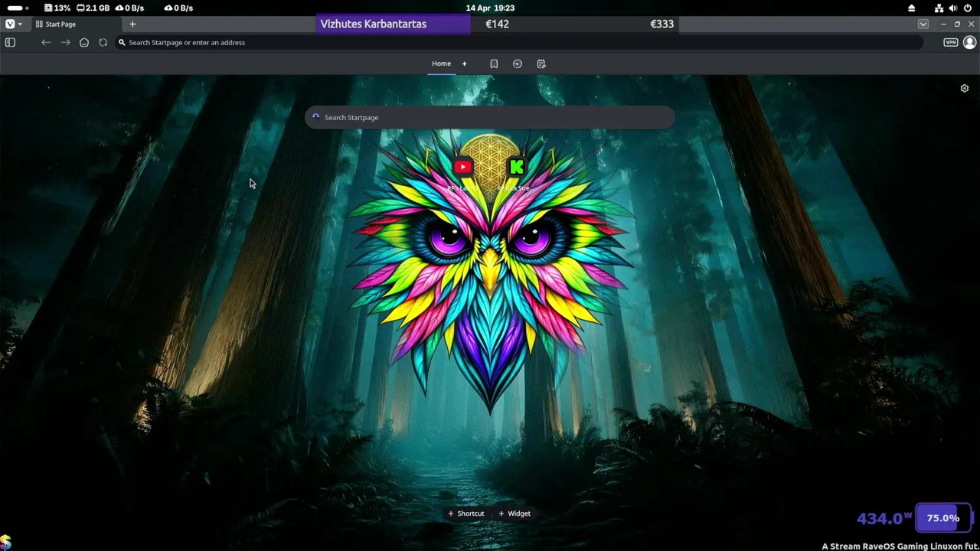Click the 13% CPU usage indicator

pyautogui.click(x=57, y=8)
